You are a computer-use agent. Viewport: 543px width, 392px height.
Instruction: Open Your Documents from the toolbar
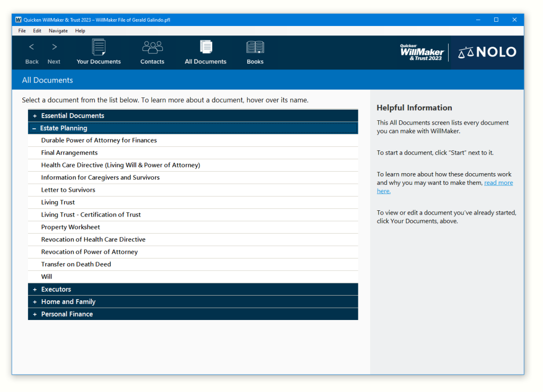coord(99,47)
